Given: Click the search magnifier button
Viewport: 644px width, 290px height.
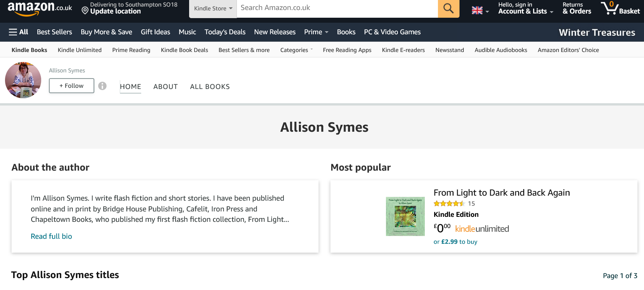Looking at the screenshot, I should coord(448,8).
